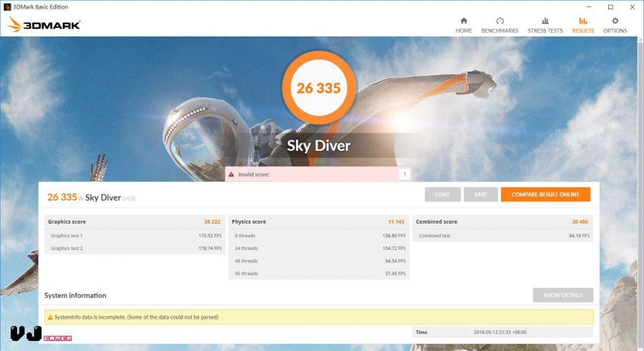644x351 pixels.
Task: Click the Time value 2018-05-12 21:33
Action: 500,332
